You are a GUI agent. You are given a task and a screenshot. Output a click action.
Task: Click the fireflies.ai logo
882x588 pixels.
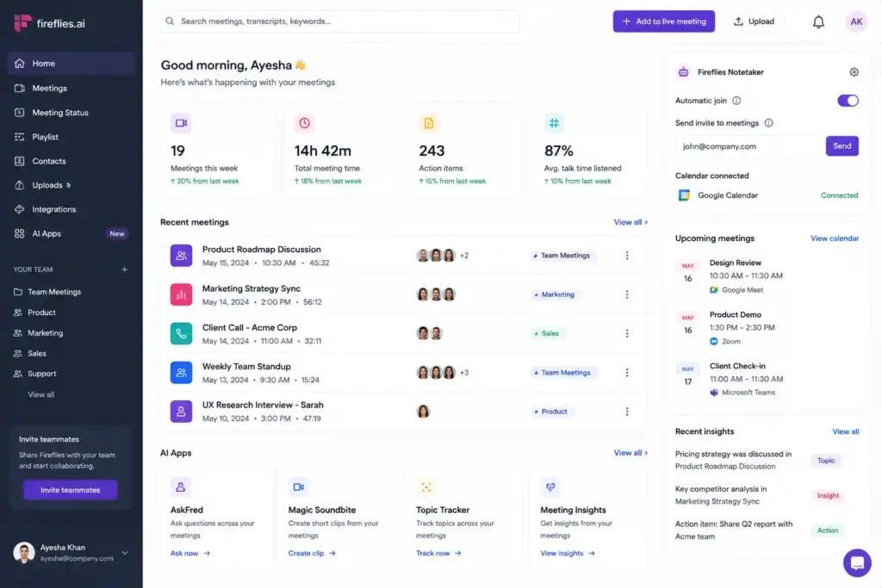[49, 23]
